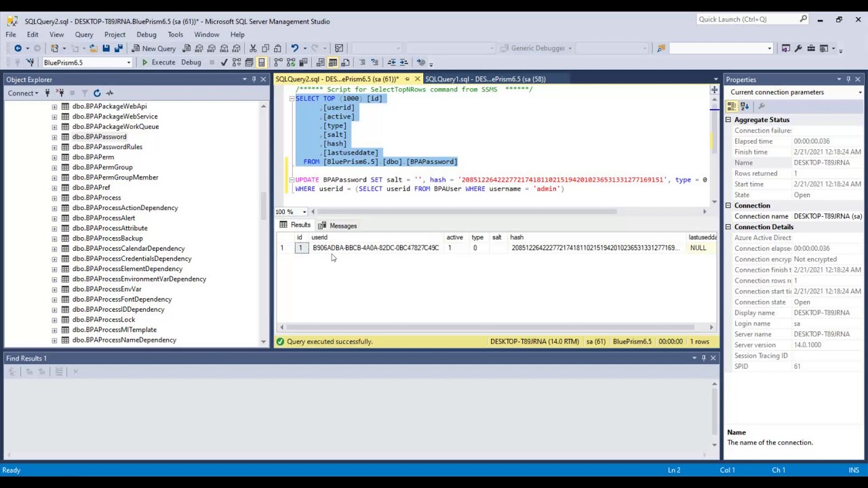Image resolution: width=868 pixels, height=488 pixels.
Task: Click the Uncomment selected lines icon
Action: point(374,62)
